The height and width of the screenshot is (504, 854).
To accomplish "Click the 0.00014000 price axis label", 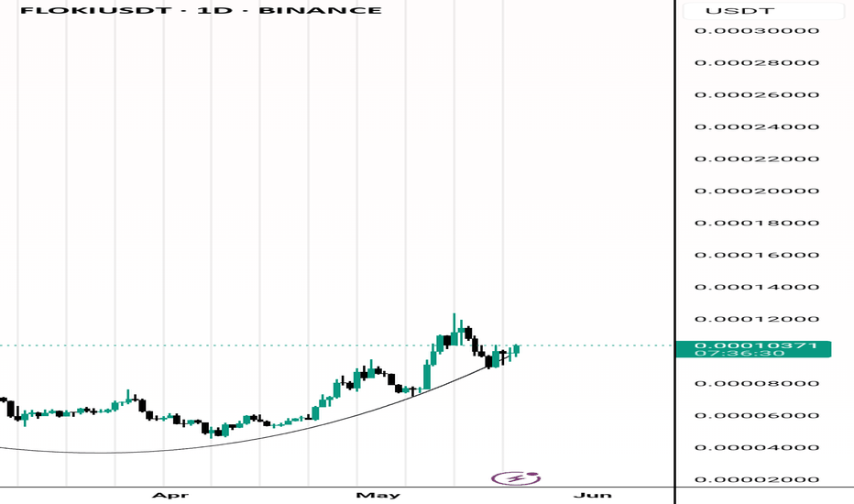I will point(757,287).
